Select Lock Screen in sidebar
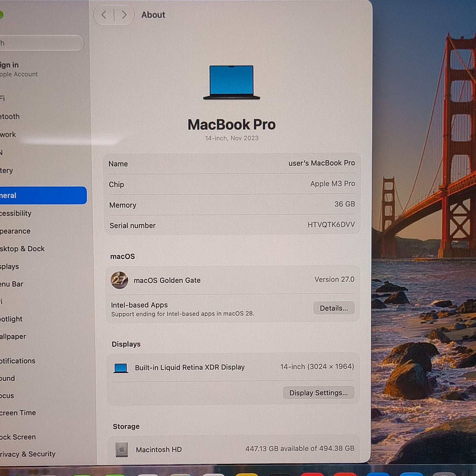The height and width of the screenshot is (476, 476). pyautogui.click(x=18, y=437)
